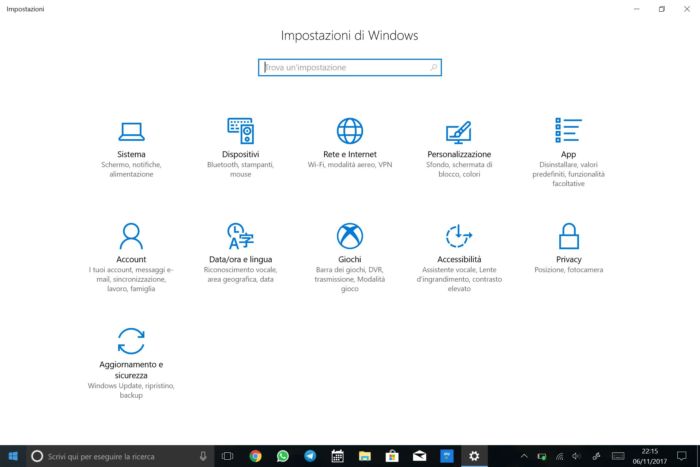
Task: Open the volume speaker tray icon
Action: [x=576, y=456]
